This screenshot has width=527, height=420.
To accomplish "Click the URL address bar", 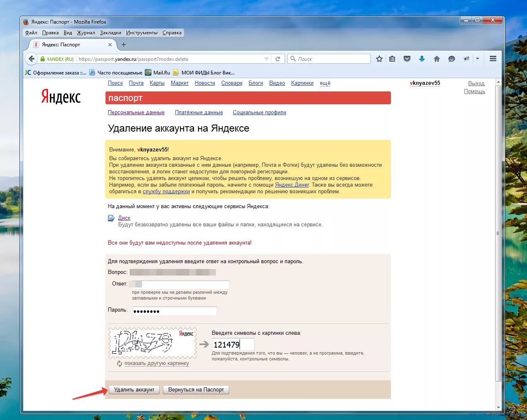I will point(170,59).
